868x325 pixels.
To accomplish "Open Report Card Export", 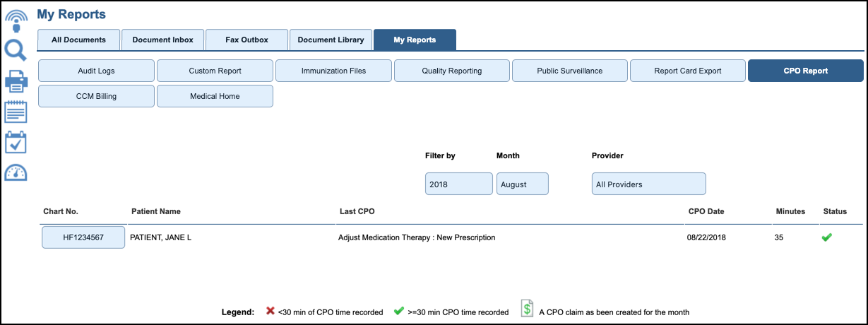I will 688,71.
